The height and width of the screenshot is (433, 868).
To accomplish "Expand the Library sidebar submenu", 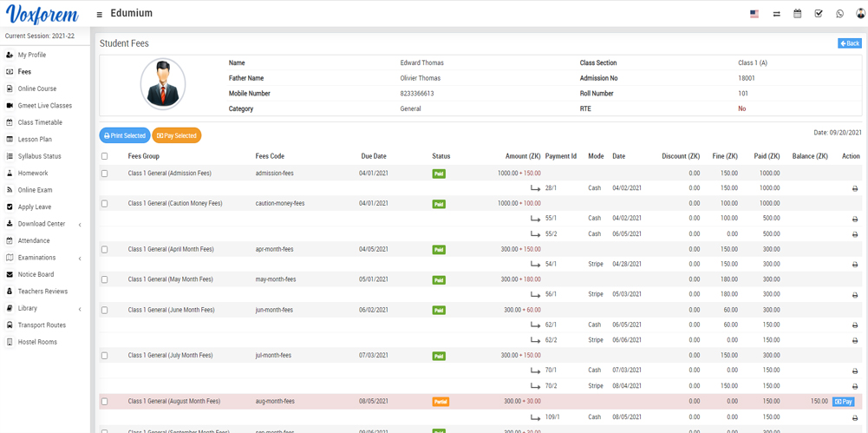I will pyautogui.click(x=80, y=309).
